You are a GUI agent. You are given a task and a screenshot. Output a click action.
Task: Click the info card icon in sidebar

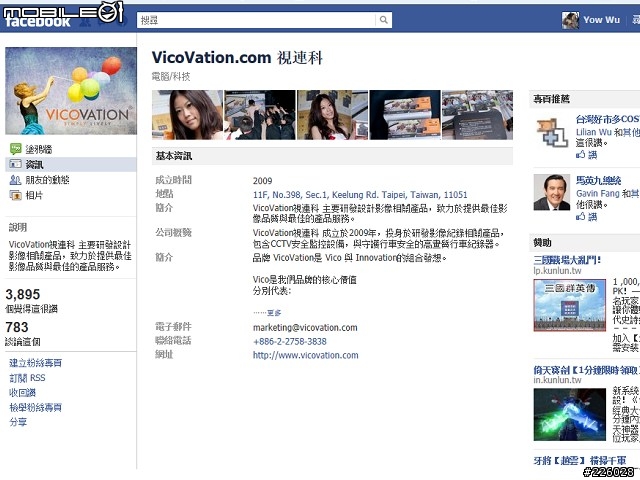point(16,164)
